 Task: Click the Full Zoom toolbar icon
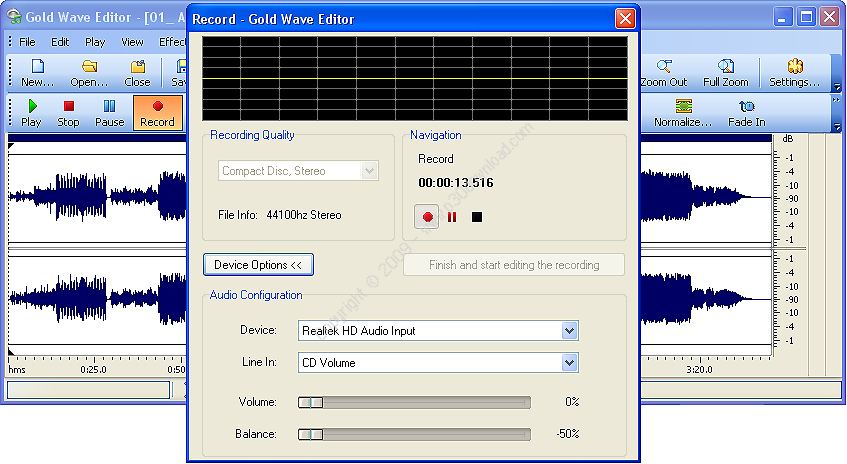725,73
